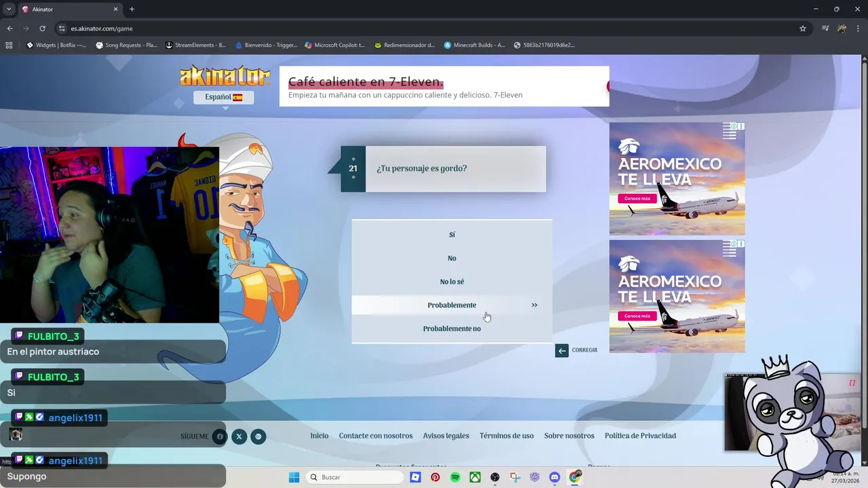Open the "Política de Privacidad" link
This screenshot has height=488, width=868.
tap(640, 436)
